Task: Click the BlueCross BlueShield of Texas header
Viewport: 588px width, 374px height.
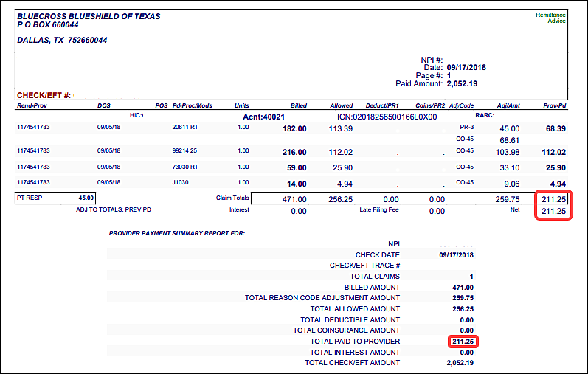Action: 89,16
